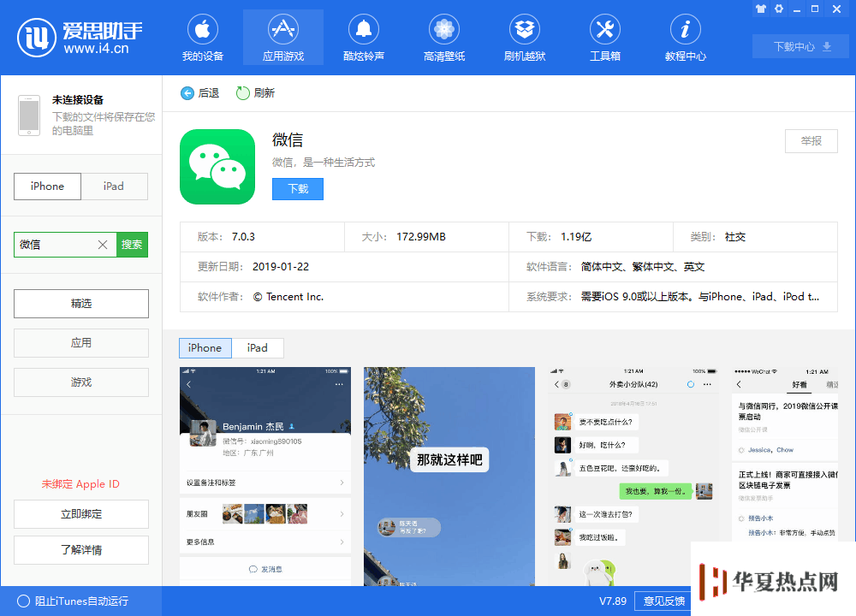Click the 微信 app title
The image size is (856, 616).
[x=288, y=140]
